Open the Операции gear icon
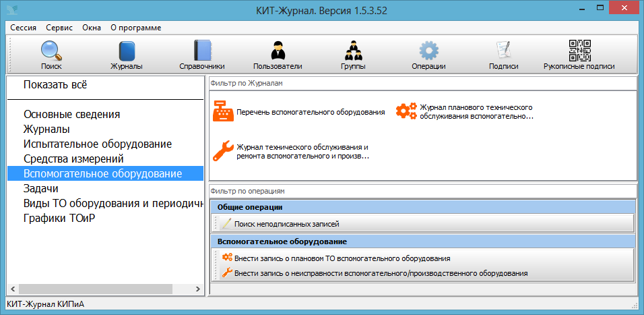Viewport: 644px width, 315px height. click(x=429, y=51)
